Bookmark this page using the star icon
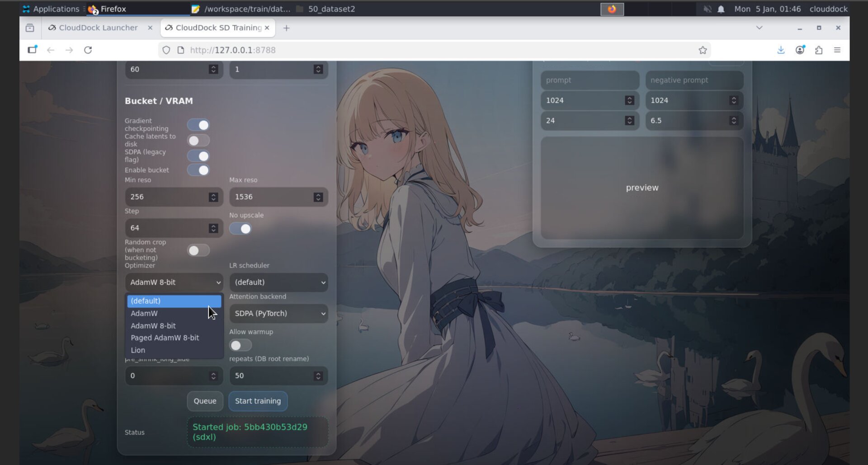868x465 pixels. [x=703, y=50]
